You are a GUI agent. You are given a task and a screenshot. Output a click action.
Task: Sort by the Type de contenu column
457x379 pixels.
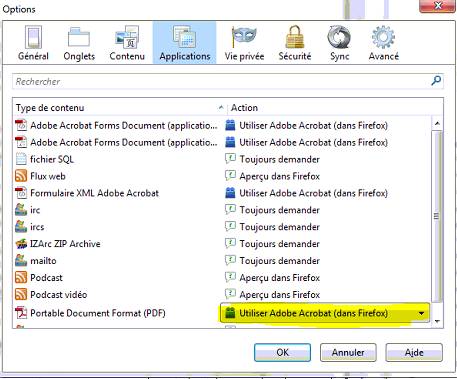click(120, 108)
